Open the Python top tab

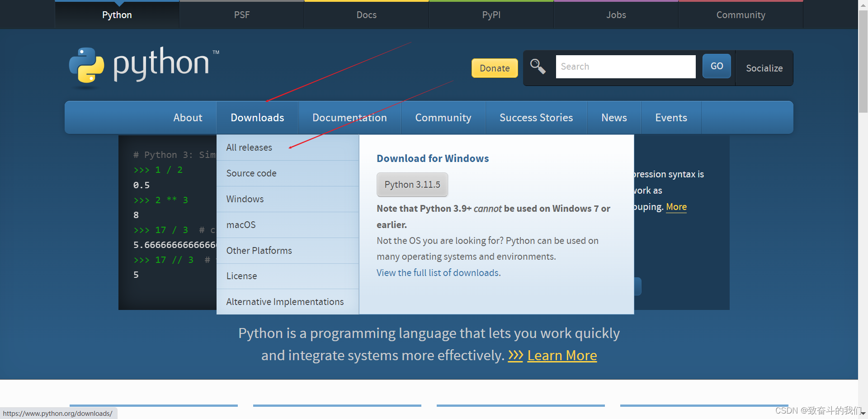(x=117, y=15)
